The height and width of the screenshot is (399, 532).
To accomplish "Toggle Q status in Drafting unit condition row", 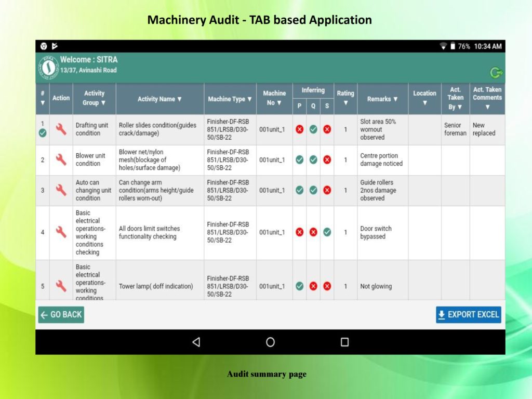I will point(313,129).
